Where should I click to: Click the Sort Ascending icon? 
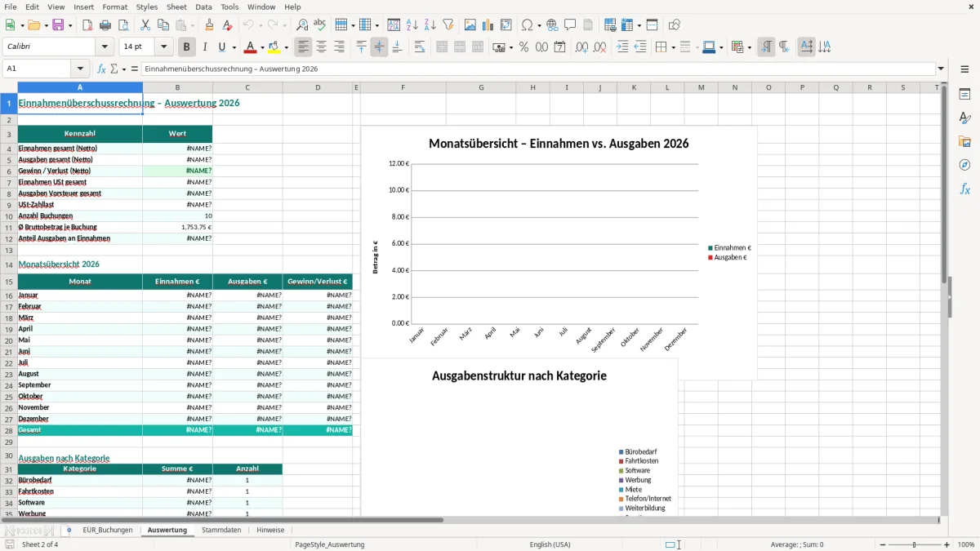point(412,25)
